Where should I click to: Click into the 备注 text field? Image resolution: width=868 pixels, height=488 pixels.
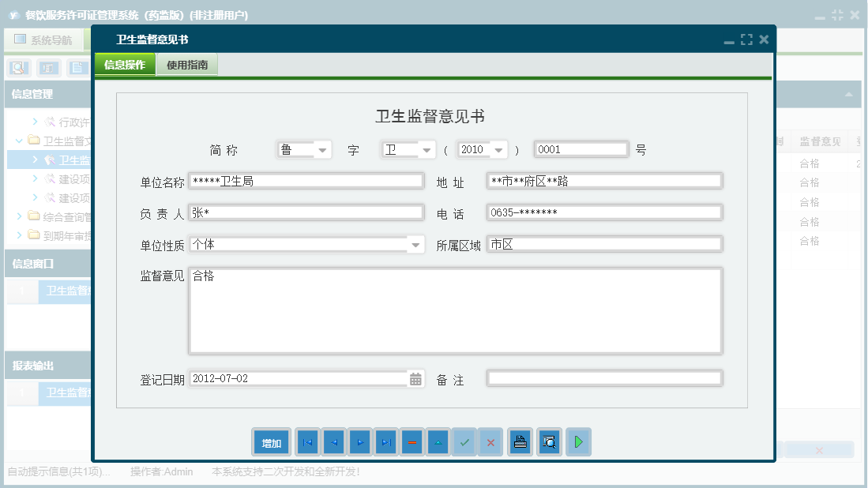603,379
